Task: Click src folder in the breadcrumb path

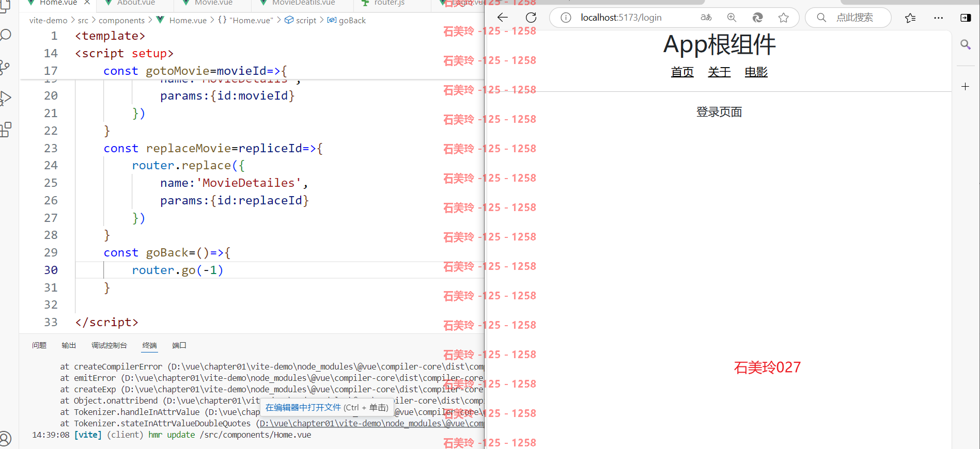Action: click(83, 20)
